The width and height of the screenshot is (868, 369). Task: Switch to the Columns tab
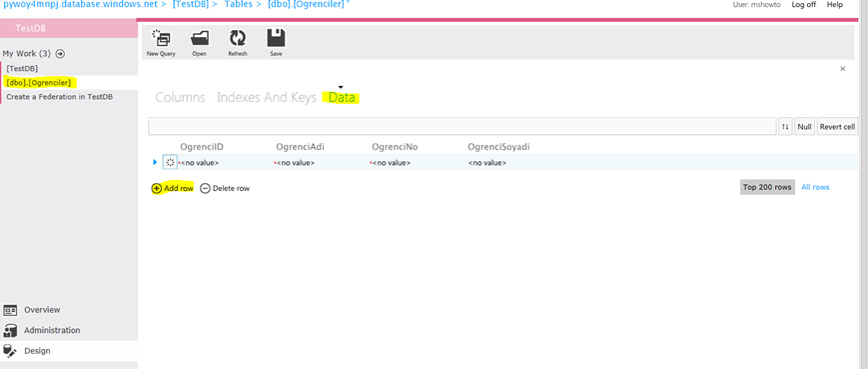click(x=180, y=98)
